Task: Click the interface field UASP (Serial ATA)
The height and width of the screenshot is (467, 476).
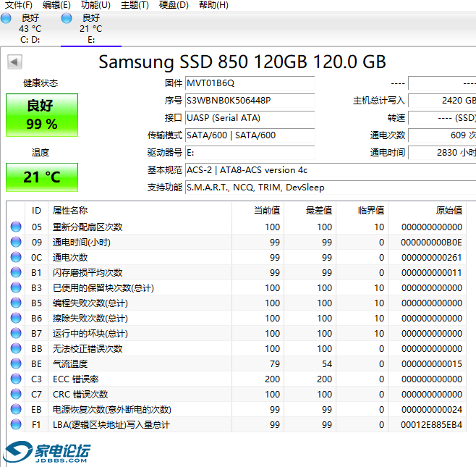Action: coord(250,118)
